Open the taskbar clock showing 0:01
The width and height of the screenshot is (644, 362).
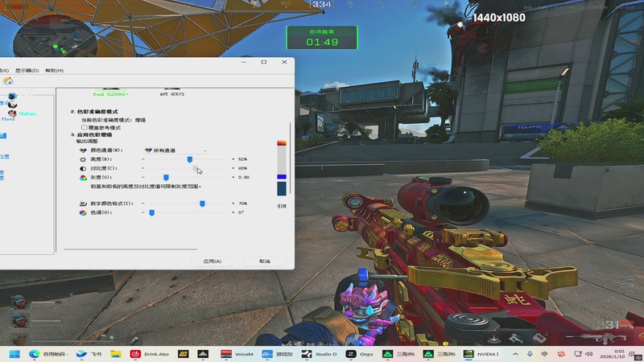point(613,354)
